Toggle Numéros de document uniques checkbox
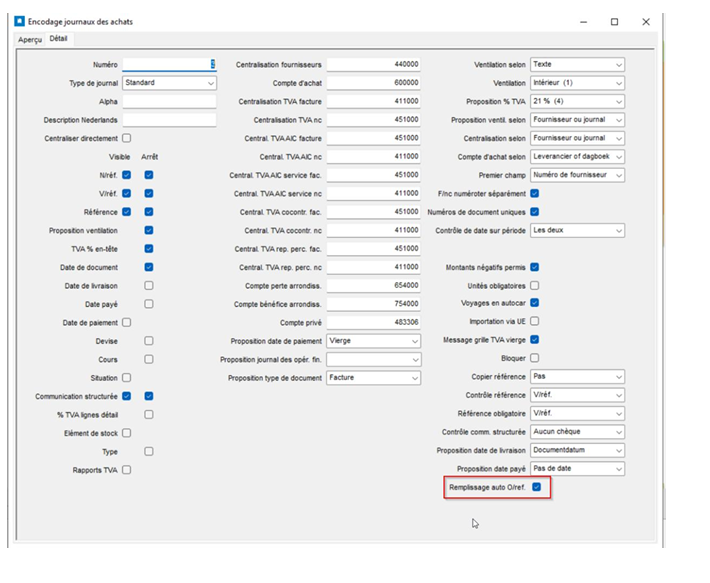 click(x=535, y=212)
